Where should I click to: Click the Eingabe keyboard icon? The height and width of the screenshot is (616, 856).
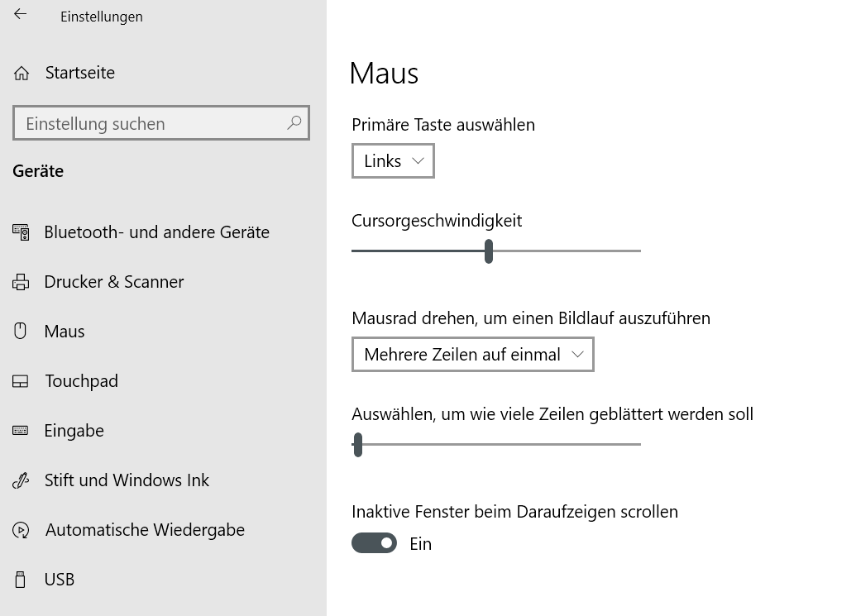pos(21,431)
